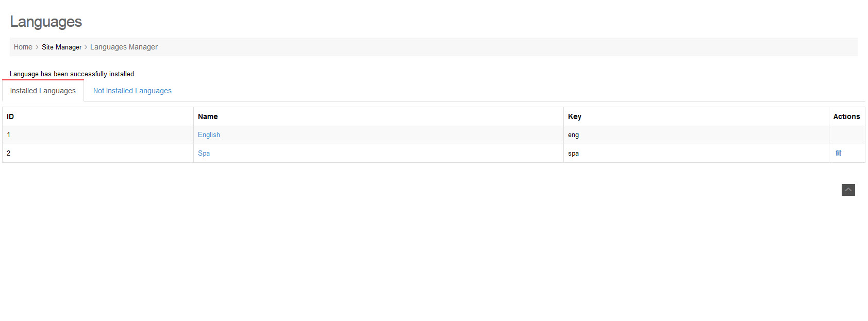Click the Name column header

click(x=208, y=116)
